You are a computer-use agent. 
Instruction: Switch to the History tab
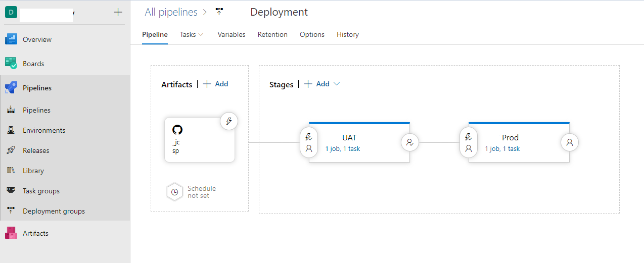[x=348, y=34]
